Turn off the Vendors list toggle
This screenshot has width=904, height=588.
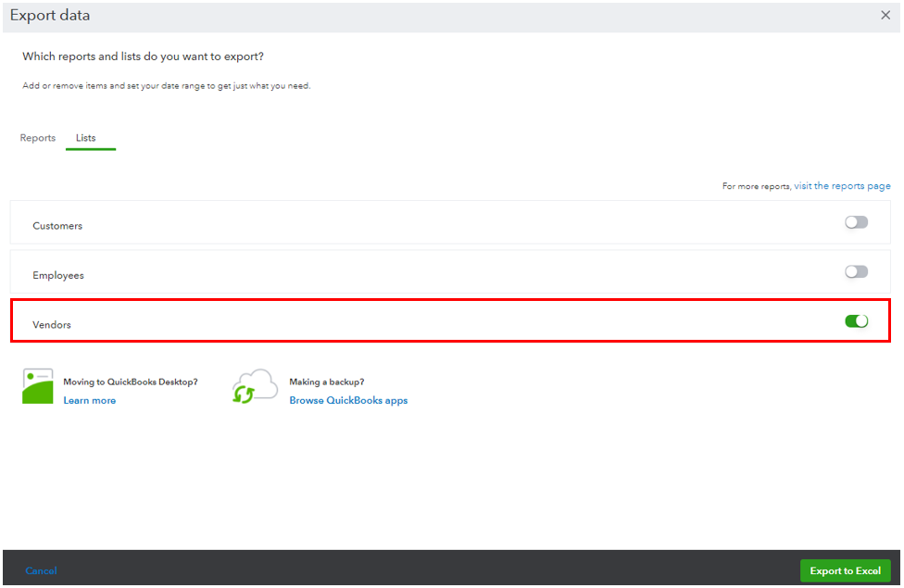(x=856, y=321)
